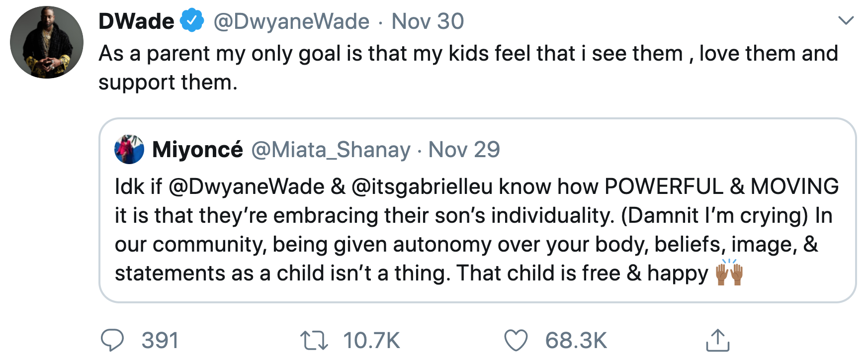Open the quoted tweet text body
The image size is (868, 363).
pos(477,230)
